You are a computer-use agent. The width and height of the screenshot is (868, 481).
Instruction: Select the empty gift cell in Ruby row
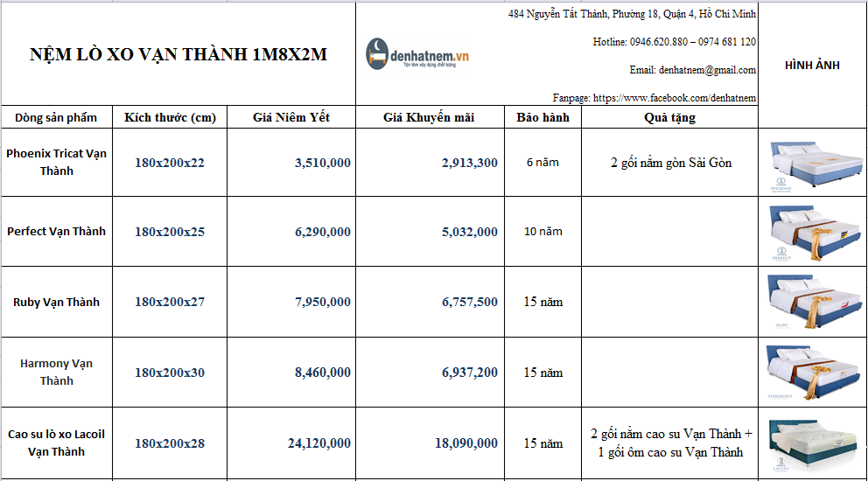click(x=670, y=302)
